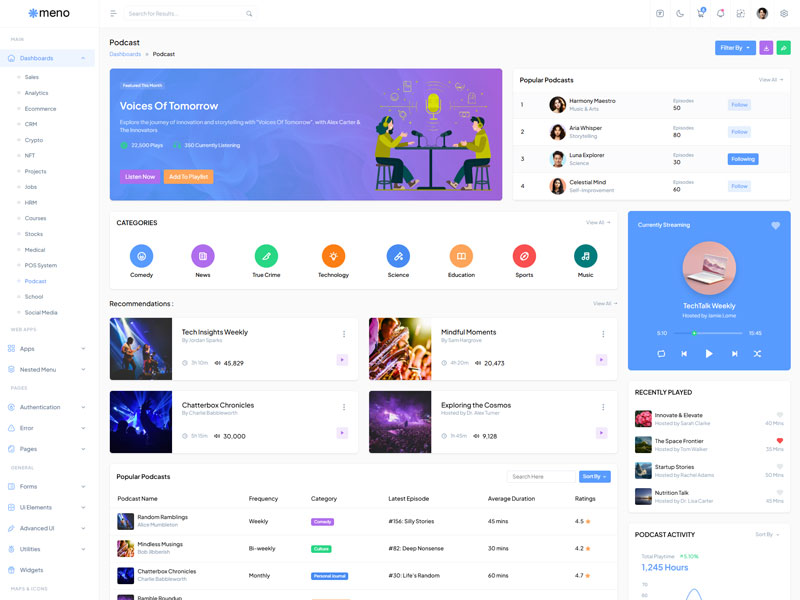Open the shopping cart in the header
The height and width of the screenshot is (600, 800).
(700, 13)
